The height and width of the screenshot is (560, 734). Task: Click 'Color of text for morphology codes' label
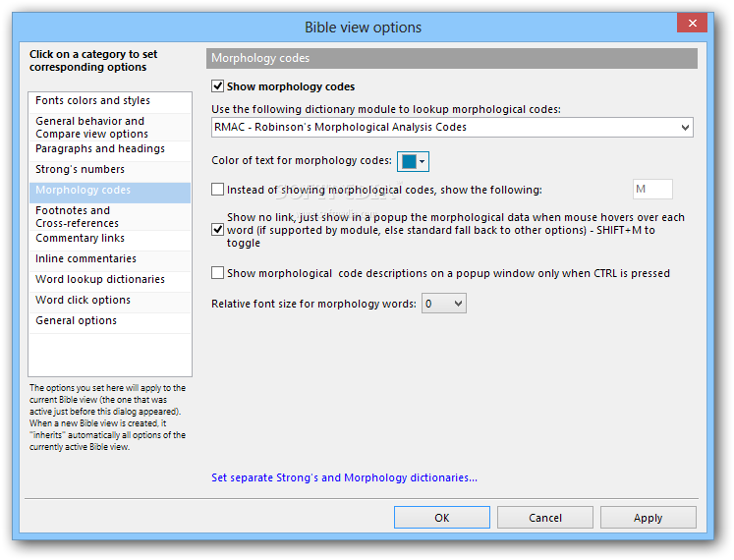point(302,160)
